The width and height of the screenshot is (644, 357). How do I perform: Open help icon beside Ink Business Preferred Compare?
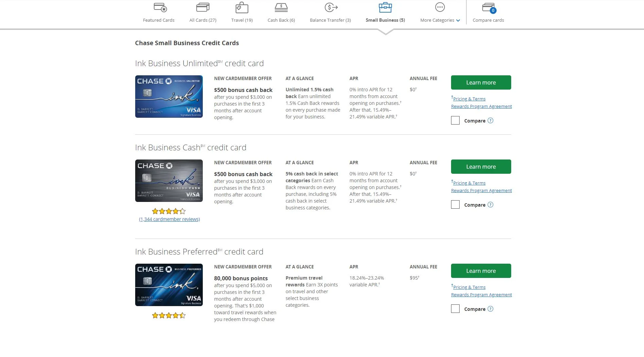pyautogui.click(x=490, y=309)
